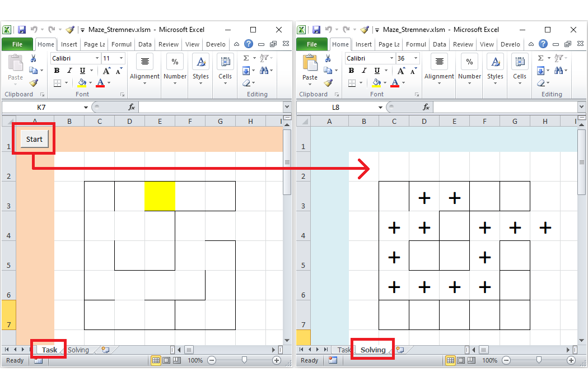Viewport: 588px width, 390px height.
Task: Click AutoSum sigma icon in right window
Action: coord(541,58)
